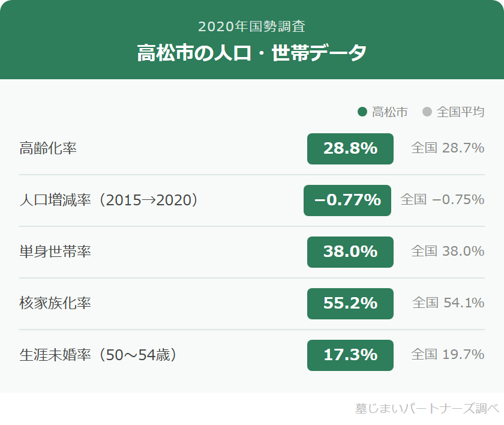
Task: Click the 全国 28.7% comparison value
Action: point(448,148)
